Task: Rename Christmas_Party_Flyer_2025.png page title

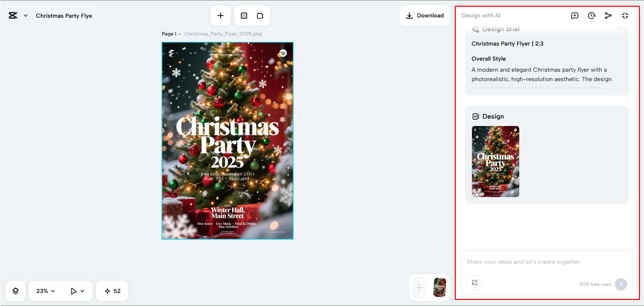Action: 222,34
